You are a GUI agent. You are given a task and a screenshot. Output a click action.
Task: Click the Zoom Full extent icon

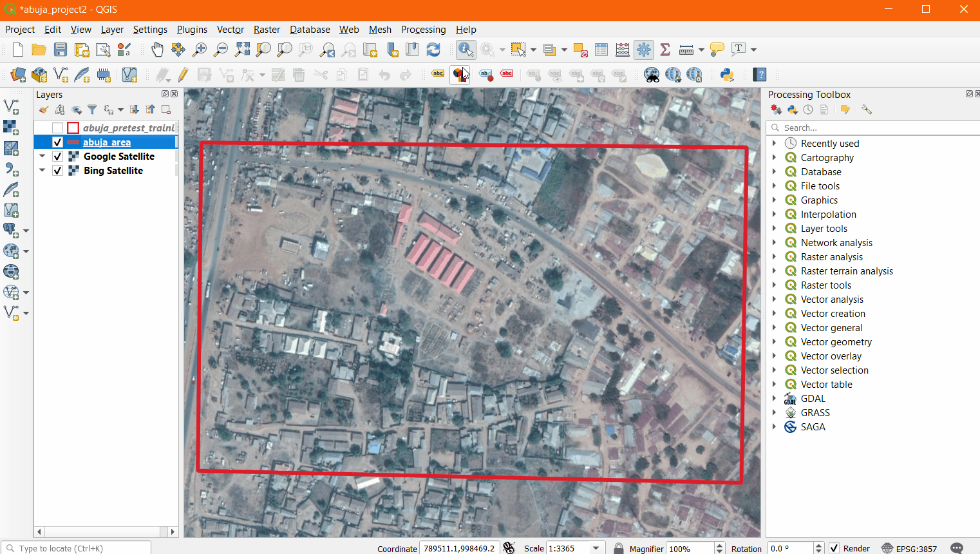(242, 50)
